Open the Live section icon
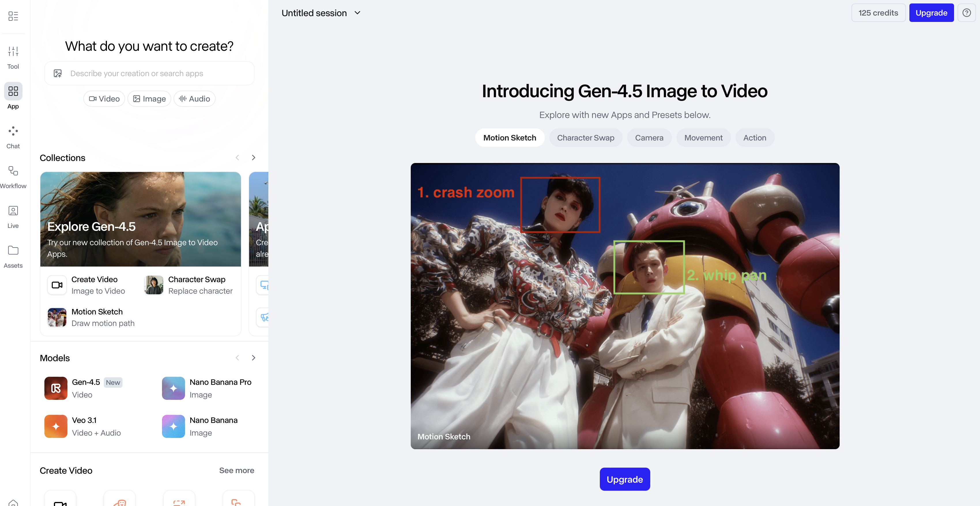The height and width of the screenshot is (506, 980). [13, 216]
